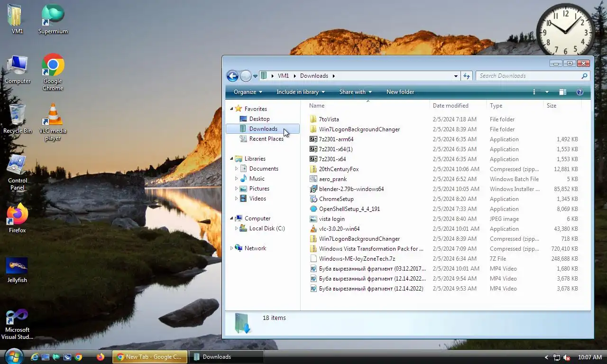Open the VM1 folder desktop icon
Screen dimensions: 607x364
point(17,19)
